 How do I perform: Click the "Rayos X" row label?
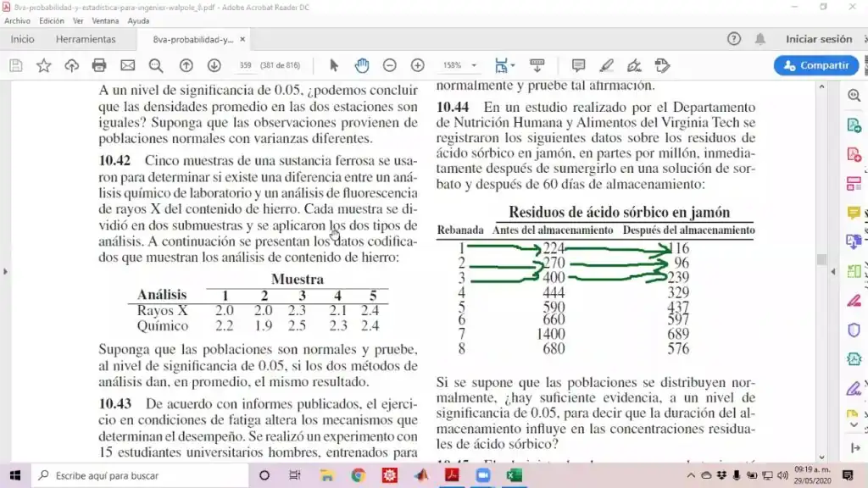(162, 310)
